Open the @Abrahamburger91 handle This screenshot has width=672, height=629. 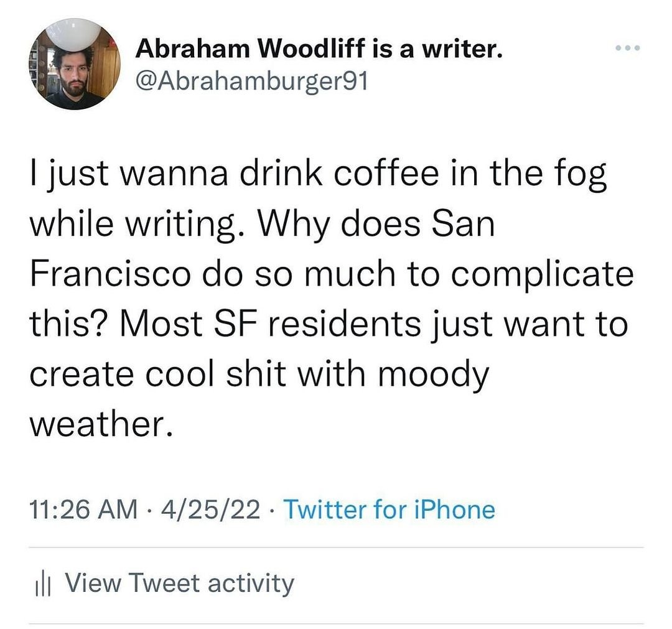(x=251, y=81)
